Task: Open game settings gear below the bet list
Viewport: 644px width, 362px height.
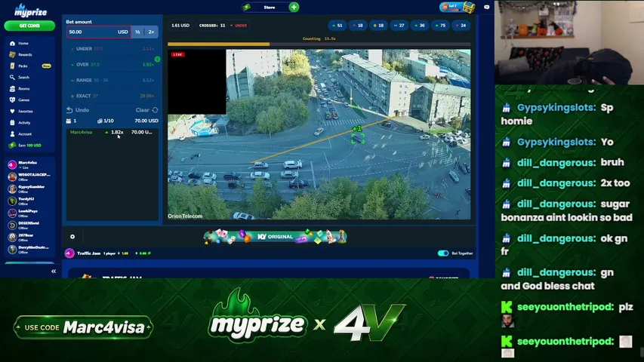Action: (72, 237)
